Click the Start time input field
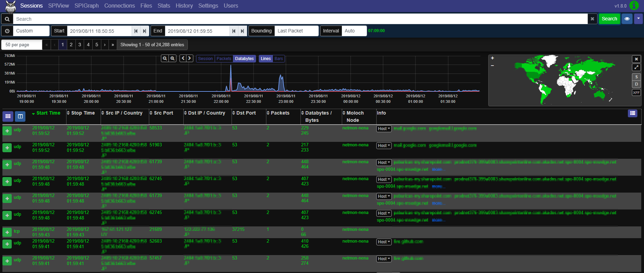The width and height of the screenshot is (644, 273). point(99,31)
